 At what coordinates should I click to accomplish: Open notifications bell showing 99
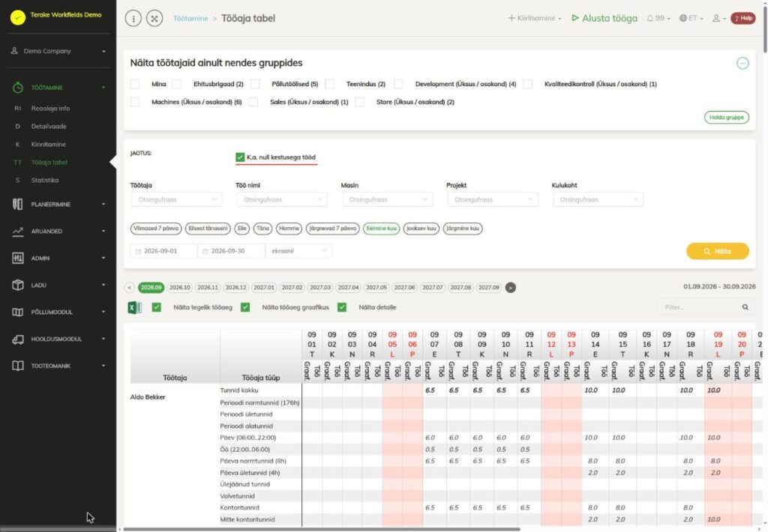[x=658, y=18]
